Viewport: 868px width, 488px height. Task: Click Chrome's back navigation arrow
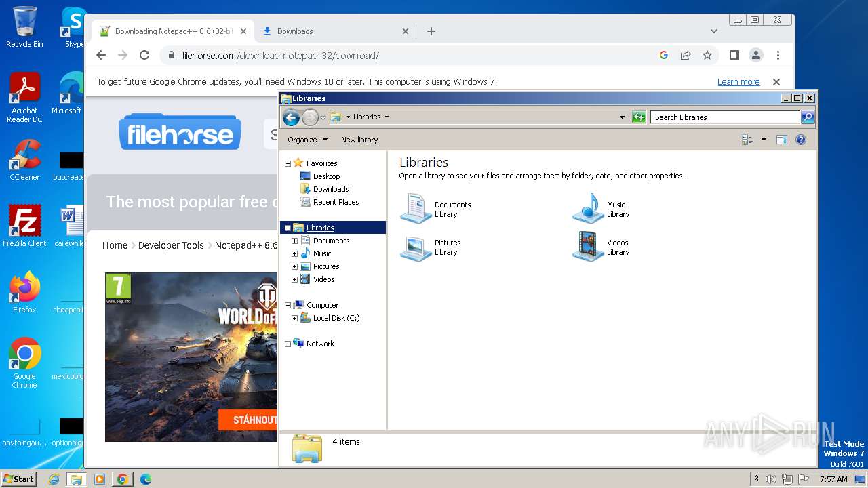(x=101, y=56)
